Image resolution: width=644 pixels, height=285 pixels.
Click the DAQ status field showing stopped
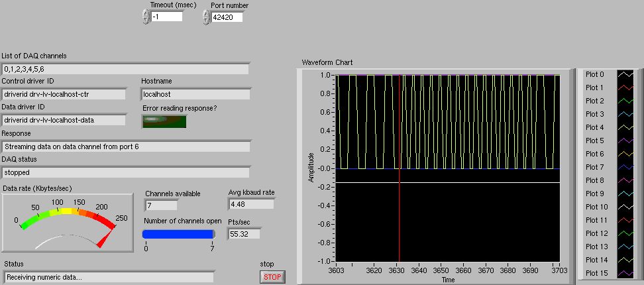point(126,172)
